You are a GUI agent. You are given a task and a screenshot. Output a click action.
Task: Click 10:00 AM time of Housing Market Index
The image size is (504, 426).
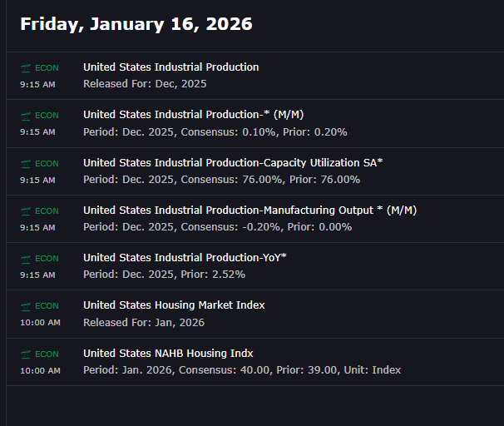tap(40, 323)
